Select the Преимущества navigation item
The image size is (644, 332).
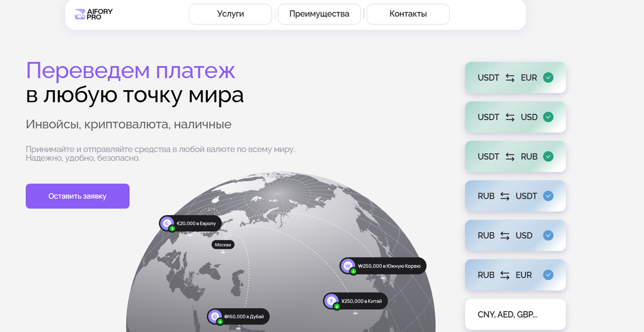(319, 14)
